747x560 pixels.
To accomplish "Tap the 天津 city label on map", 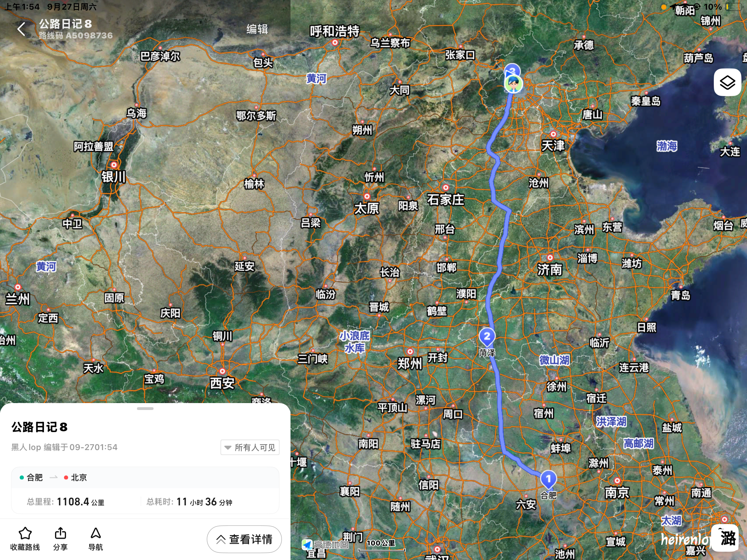I will tap(553, 145).
